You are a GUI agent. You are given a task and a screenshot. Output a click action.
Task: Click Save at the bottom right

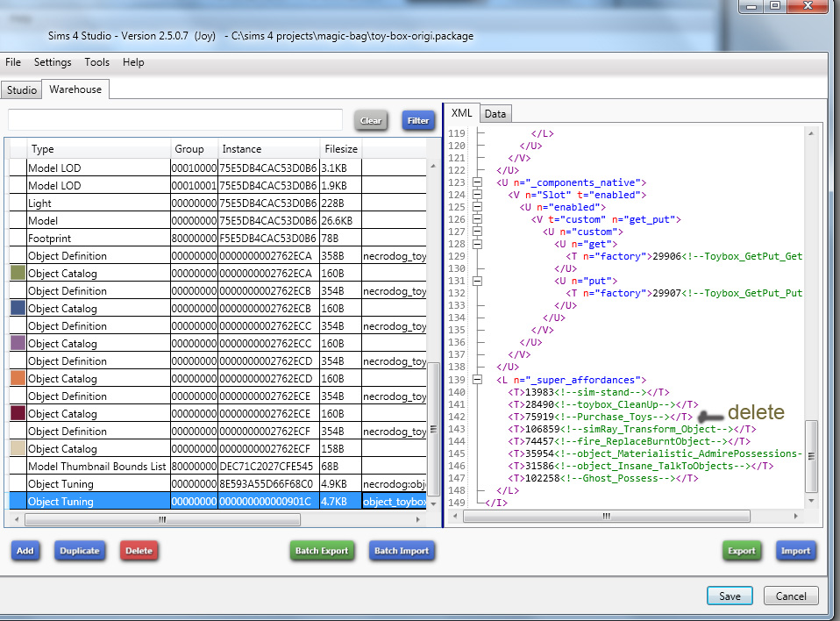[730, 596]
